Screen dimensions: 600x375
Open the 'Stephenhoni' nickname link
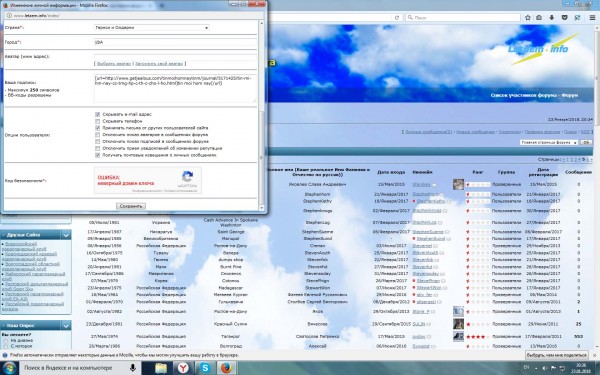[x=425, y=194]
